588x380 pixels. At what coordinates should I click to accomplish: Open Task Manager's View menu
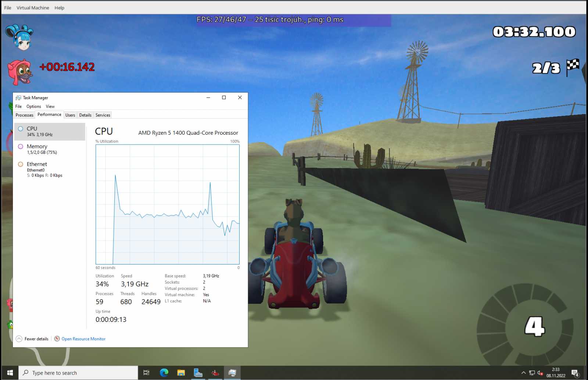click(x=50, y=106)
